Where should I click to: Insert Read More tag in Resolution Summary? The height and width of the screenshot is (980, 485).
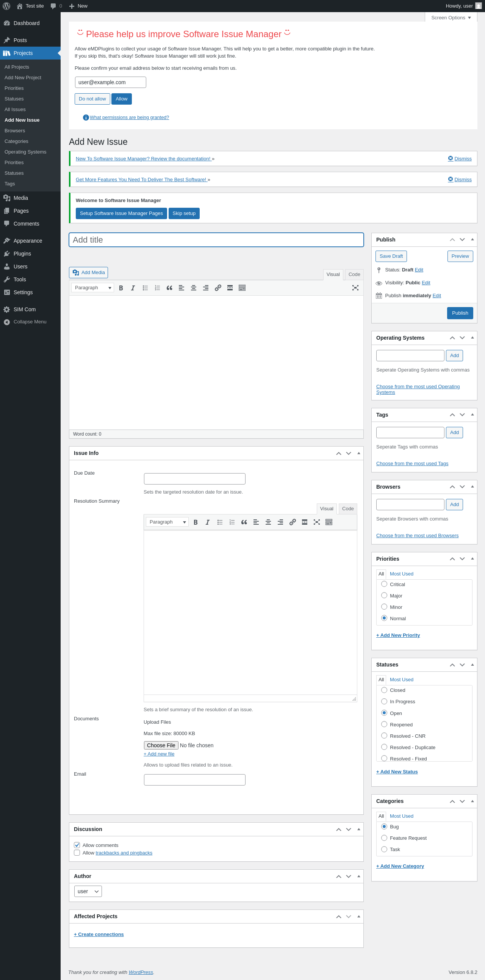(305, 522)
